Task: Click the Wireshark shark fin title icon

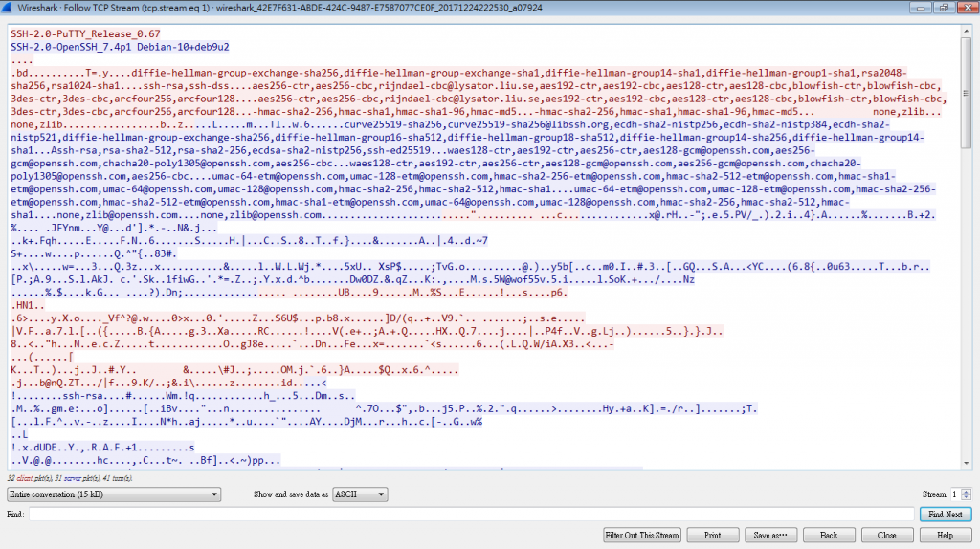Action: tap(7, 8)
